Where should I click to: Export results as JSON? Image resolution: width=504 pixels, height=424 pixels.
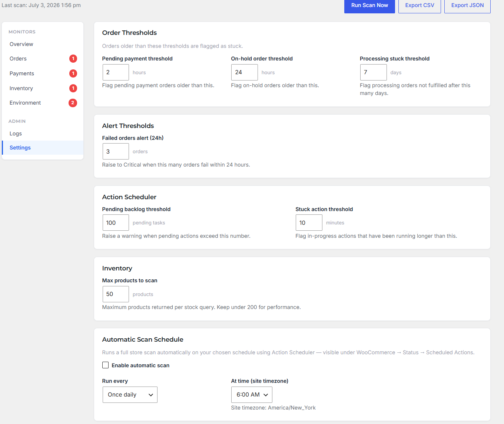467,6
